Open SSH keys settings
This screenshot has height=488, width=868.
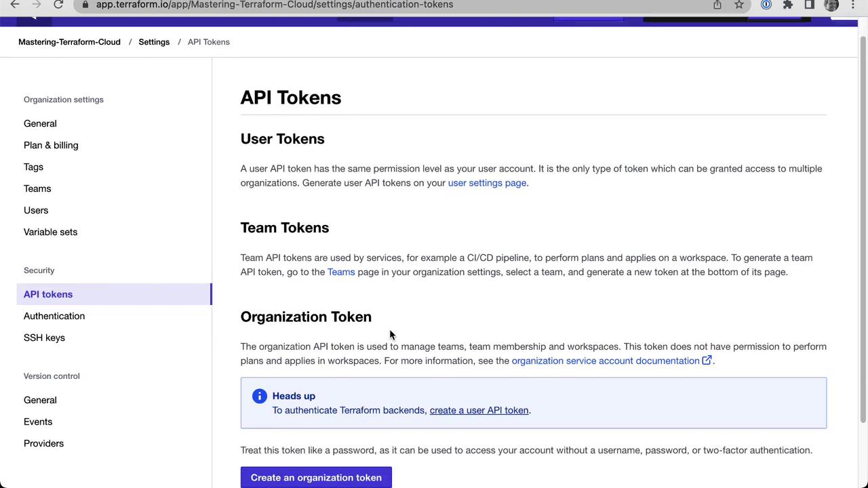44,338
